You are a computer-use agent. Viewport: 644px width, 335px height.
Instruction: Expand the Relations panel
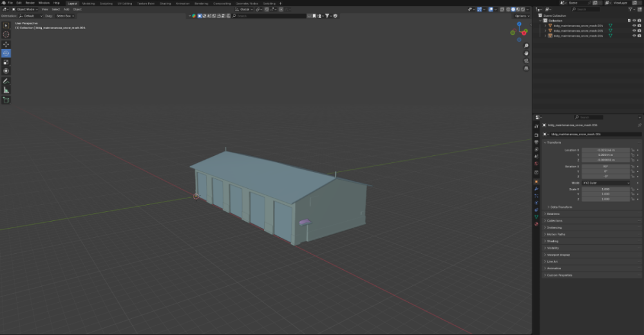pyautogui.click(x=553, y=214)
